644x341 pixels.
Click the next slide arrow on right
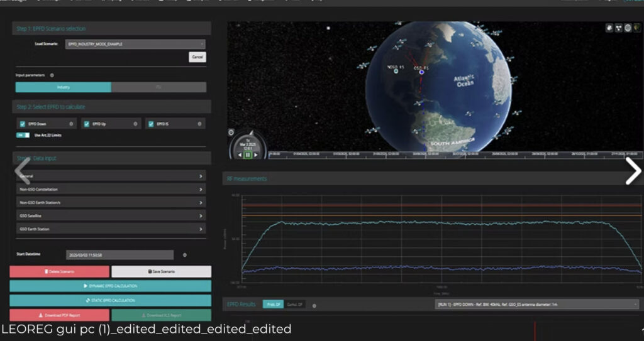click(x=632, y=171)
